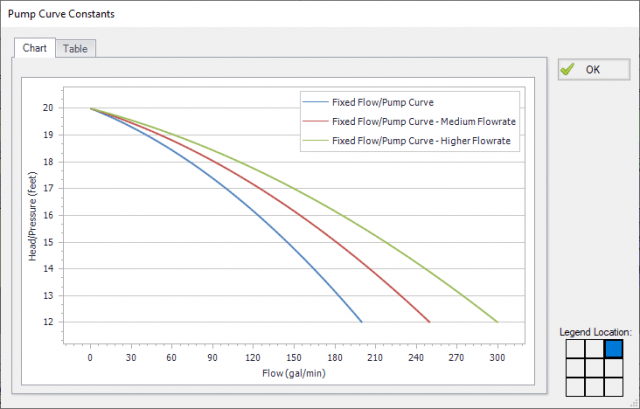Click the 'Pump Curve Constants' window title
Image resolution: width=640 pixels, height=409 pixels.
click(61, 14)
